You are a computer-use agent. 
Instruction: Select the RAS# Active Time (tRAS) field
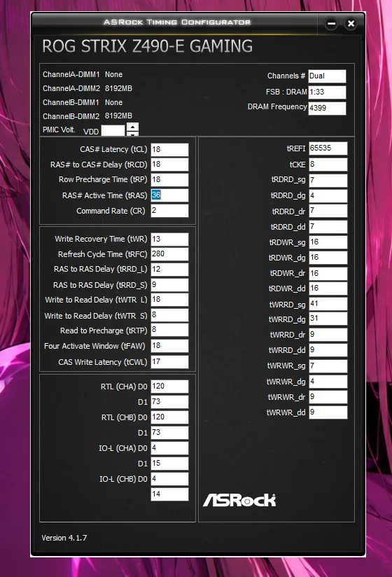(x=169, y=195)
